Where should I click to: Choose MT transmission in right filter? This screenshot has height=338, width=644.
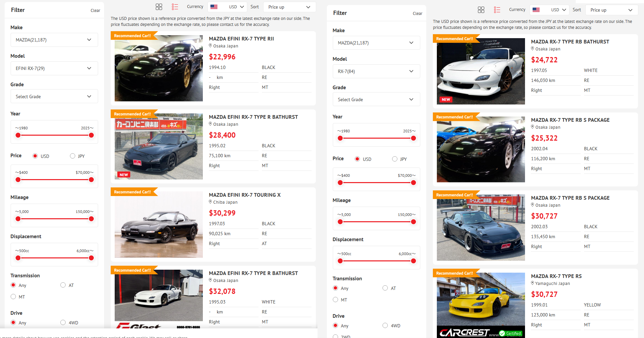(335, 300)
